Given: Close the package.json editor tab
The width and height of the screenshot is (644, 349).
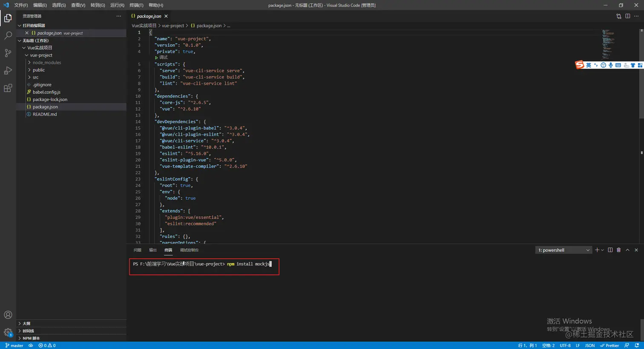Looking at the screenshot, I should click(x=166, y=16).
